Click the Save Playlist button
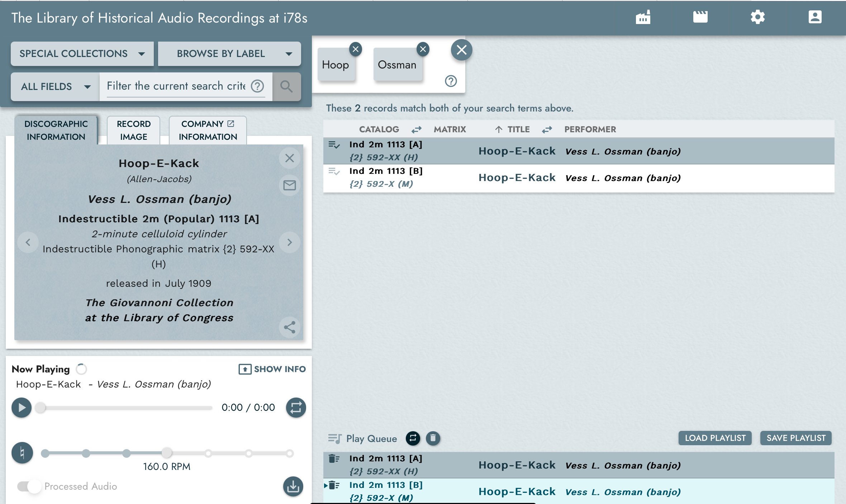 pos(795,438)
